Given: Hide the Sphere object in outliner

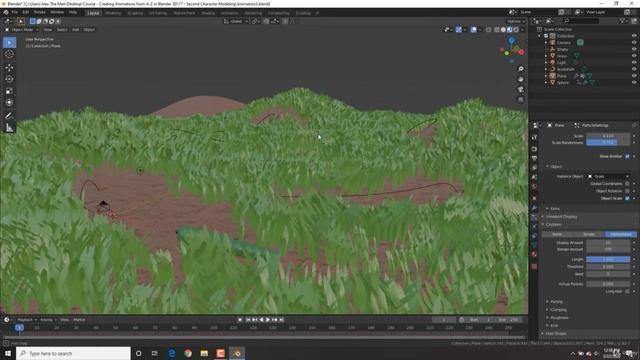Looking at the screenshot, I should tap(634, 82).
